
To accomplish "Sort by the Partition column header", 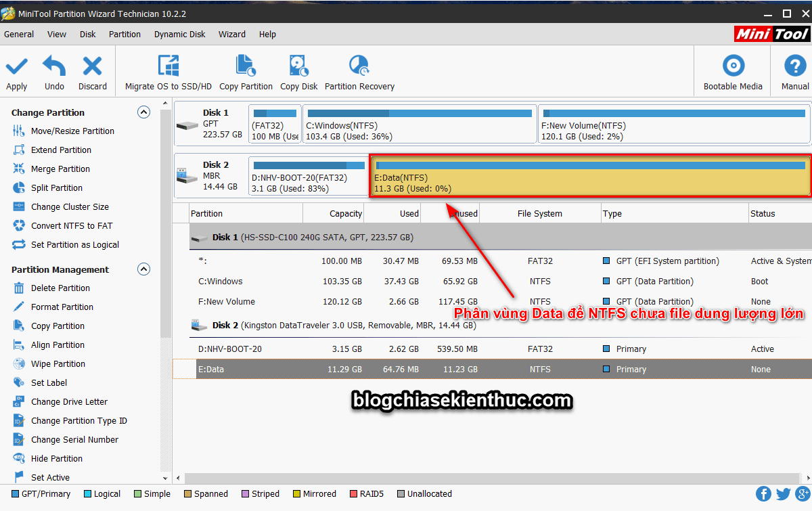I will (x=246, y=213).
